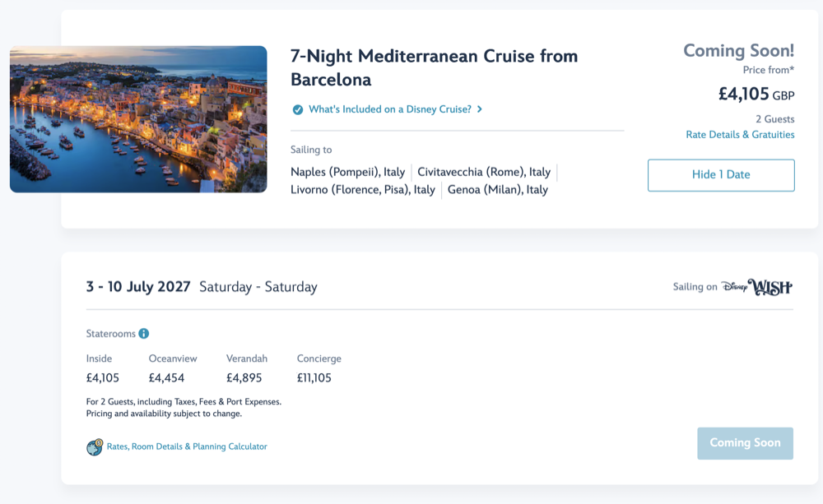Open Rates, Room Details & Planning Calculator
Image resolution: width=823 pixels, height=504 pixels.
coord(187,446)
